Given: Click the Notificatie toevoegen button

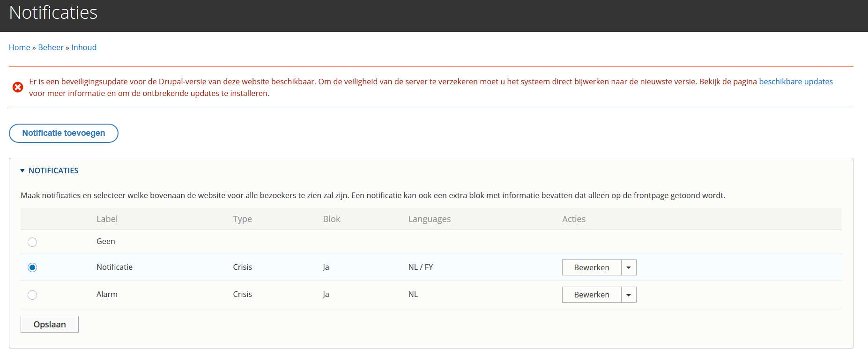Looking at the screenshot, I should pos(64,133).
